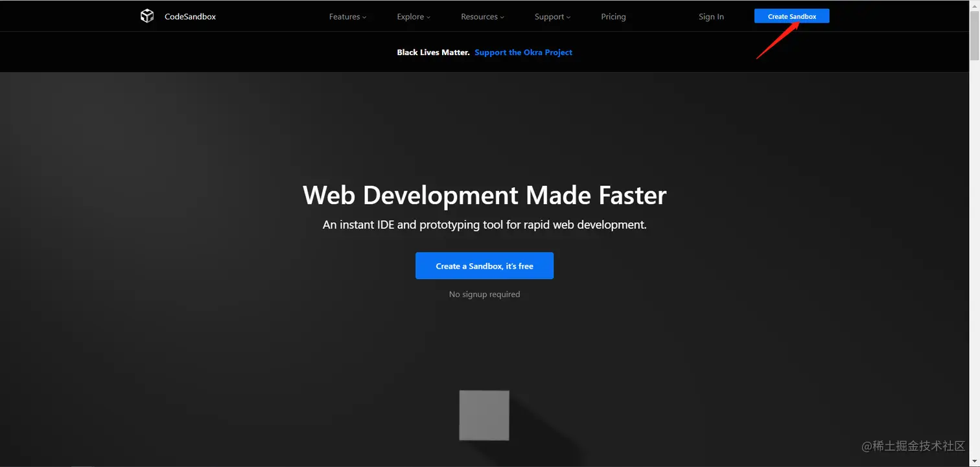Click the scrollbar up arrow
Image resolution: width=980 pixels, height=467 pixels.
pos(974,5)
